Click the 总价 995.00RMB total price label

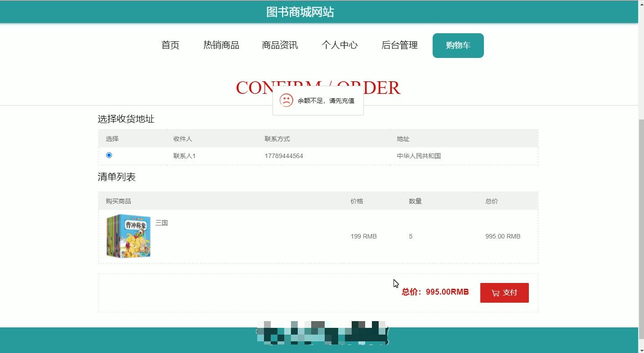pos(434,292)
